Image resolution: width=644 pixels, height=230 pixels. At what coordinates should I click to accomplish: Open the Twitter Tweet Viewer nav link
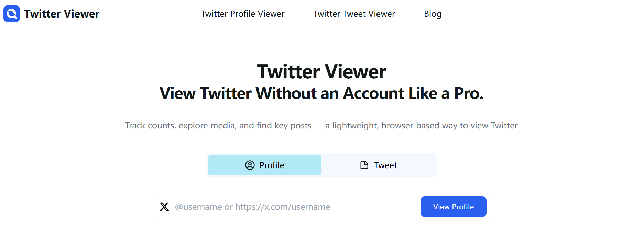point(354,14)
